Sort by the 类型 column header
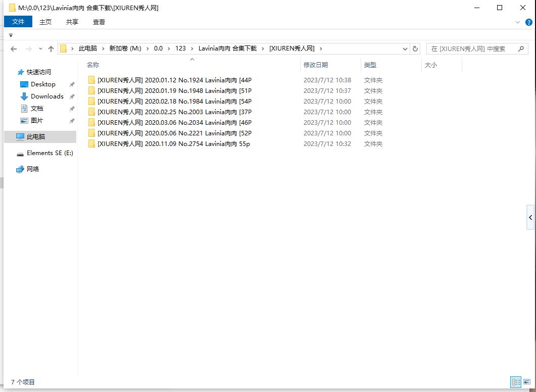This screenshot has width=536, height=392. coord(370,65)
